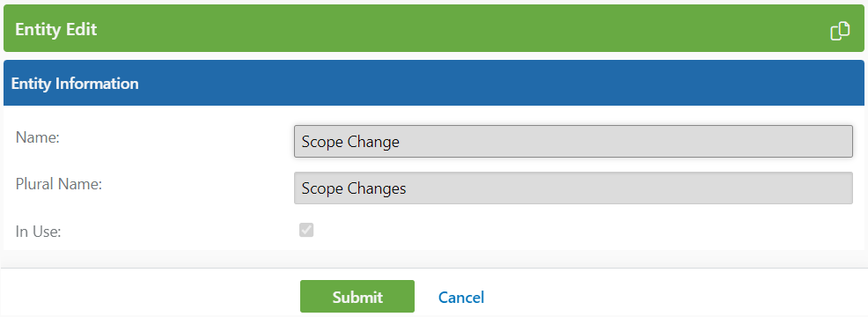Click the blue Entity Information bar
868x317 pixels.
pos(433,83)
